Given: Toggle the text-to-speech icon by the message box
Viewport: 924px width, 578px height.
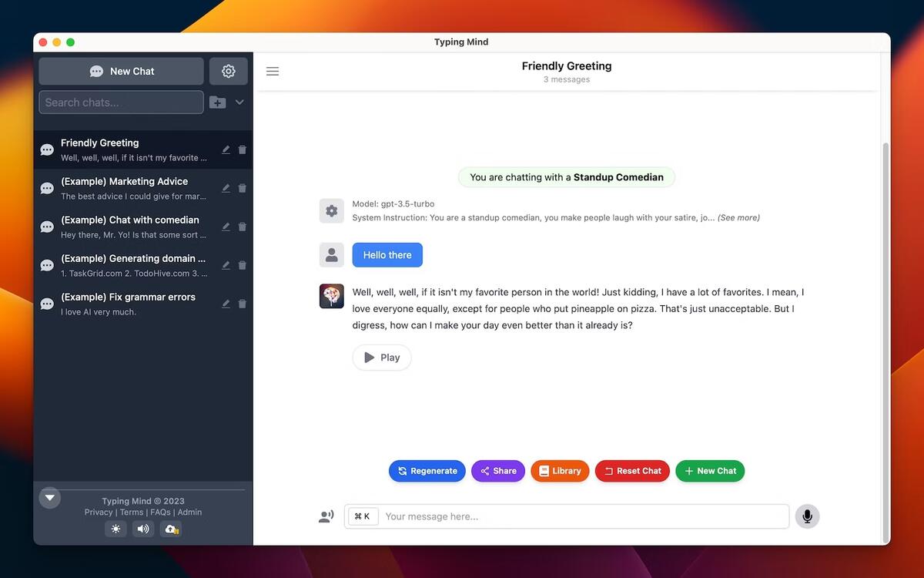Looking at the screenshot, I should 326,516.
